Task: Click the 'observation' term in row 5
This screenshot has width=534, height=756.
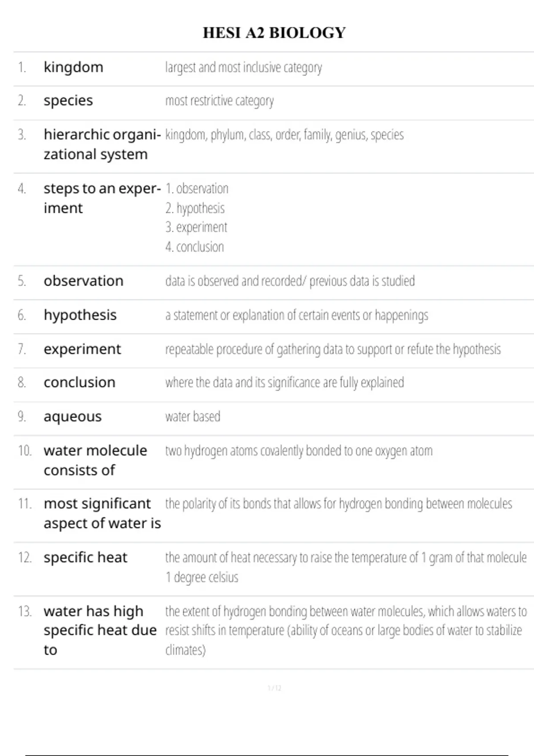Action: 83,281
